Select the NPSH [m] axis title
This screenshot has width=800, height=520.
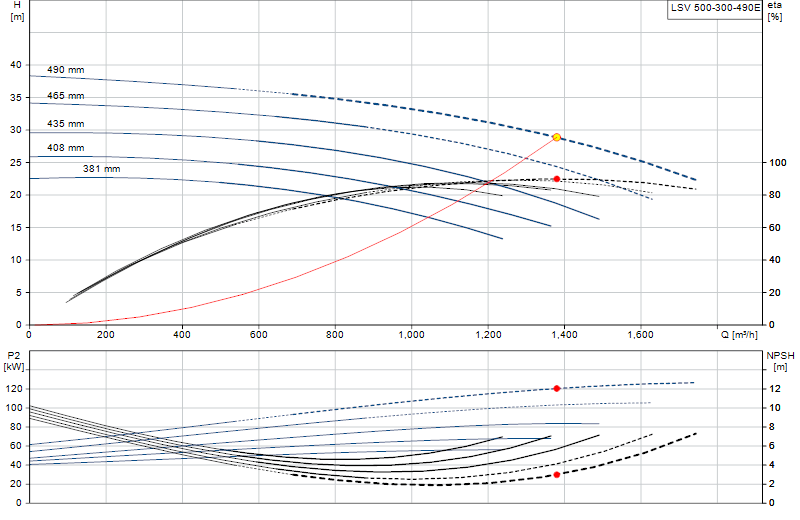point(780,361)
